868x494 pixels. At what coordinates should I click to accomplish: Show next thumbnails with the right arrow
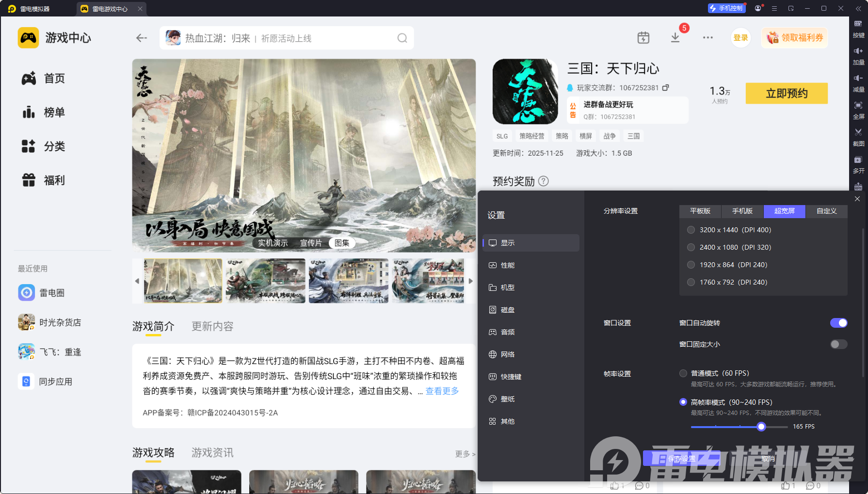coord(470,281)
